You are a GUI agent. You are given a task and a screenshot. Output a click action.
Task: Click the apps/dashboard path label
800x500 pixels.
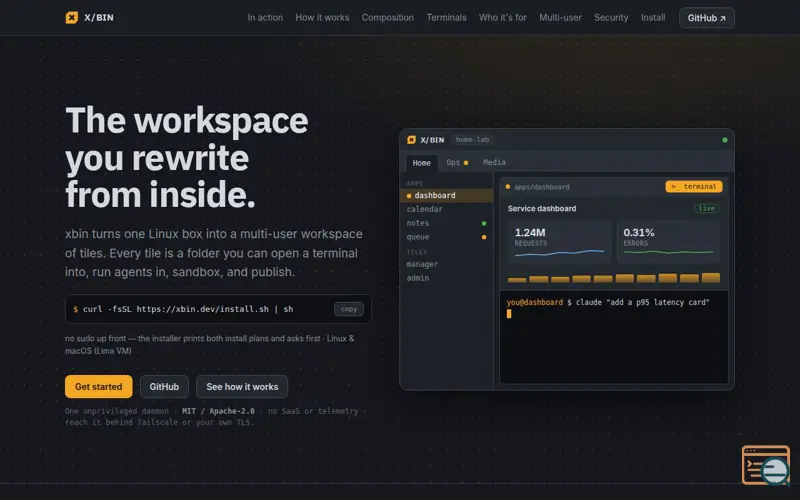click(x=541, y=187)
